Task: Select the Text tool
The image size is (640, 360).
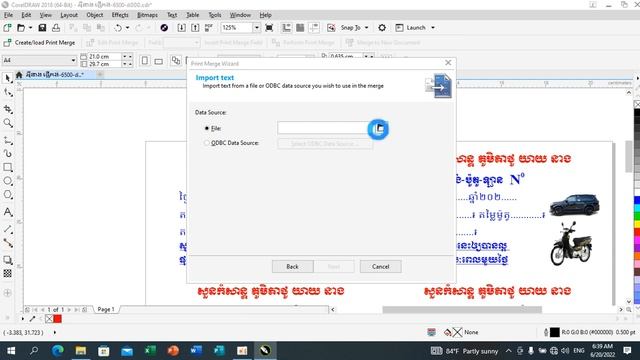Action: (x=8, y=212)
